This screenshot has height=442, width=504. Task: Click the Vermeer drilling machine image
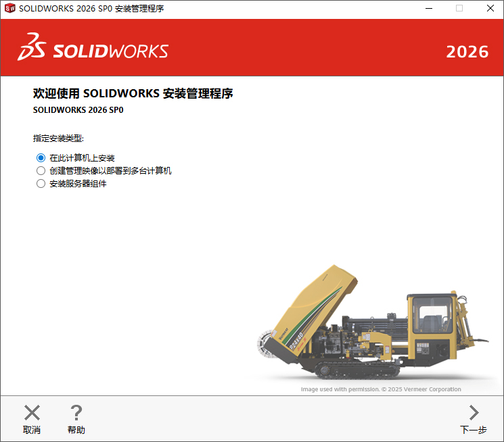click(x=373, y=322)
